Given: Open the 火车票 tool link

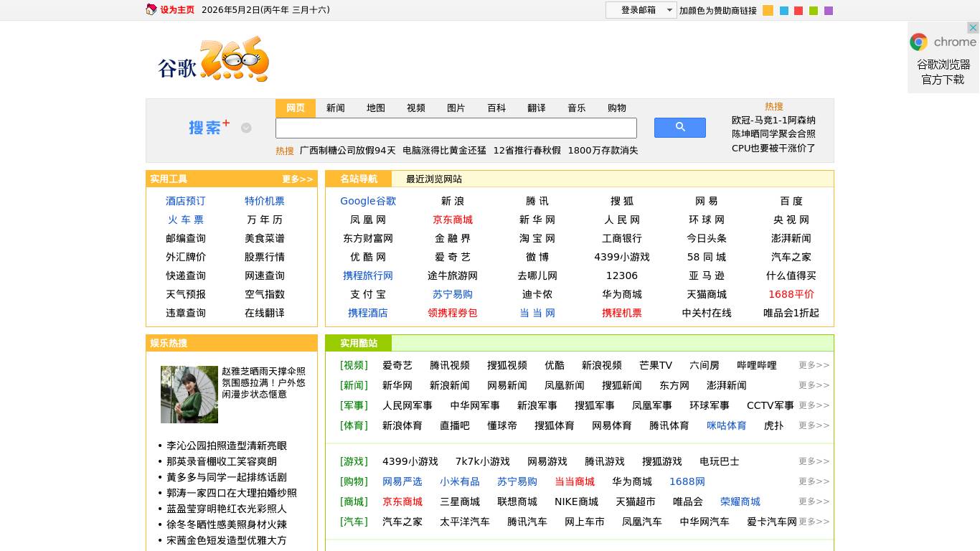Looking at the screenshot, I should (186, 220).
